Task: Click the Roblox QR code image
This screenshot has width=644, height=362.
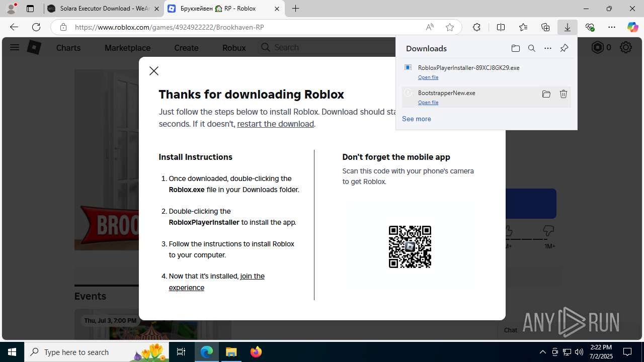Action: pos(410,246)
